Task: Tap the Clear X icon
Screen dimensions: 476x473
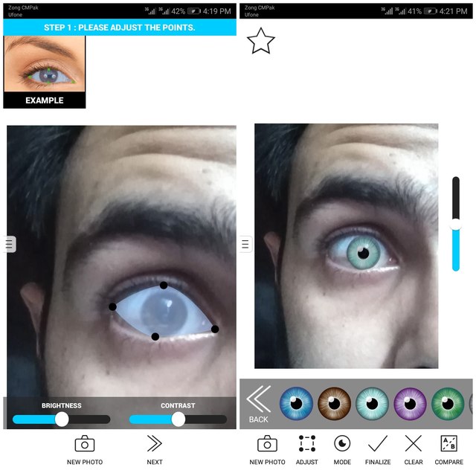Action: tap(414, 443)
